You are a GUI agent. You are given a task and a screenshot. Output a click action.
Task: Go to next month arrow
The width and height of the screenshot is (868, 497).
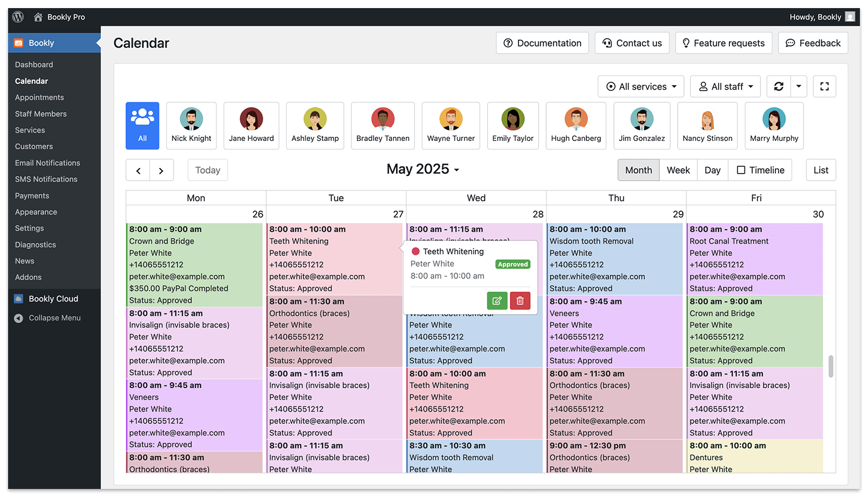click(x=162, y=170)
